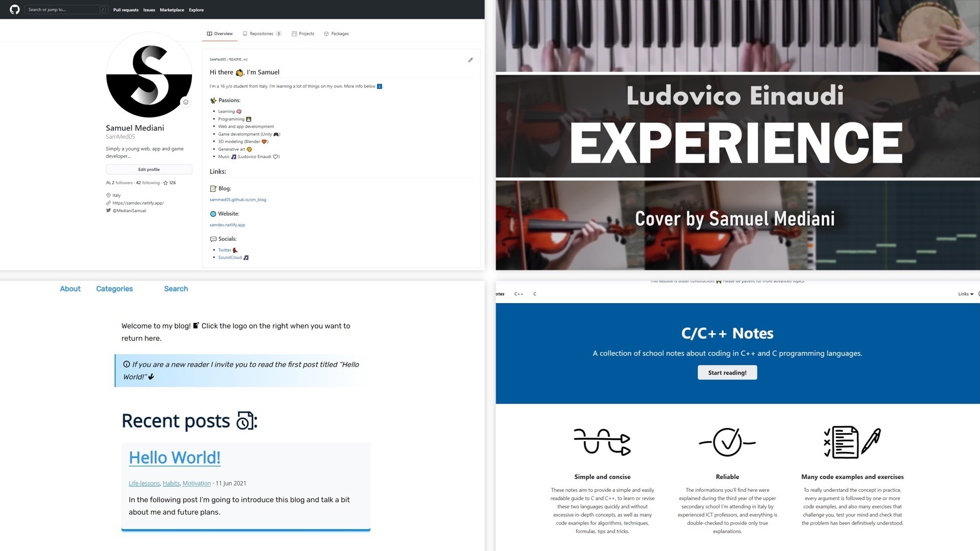
Task: Click the Projects tab on GitHub profile
Action: (306, 33)
